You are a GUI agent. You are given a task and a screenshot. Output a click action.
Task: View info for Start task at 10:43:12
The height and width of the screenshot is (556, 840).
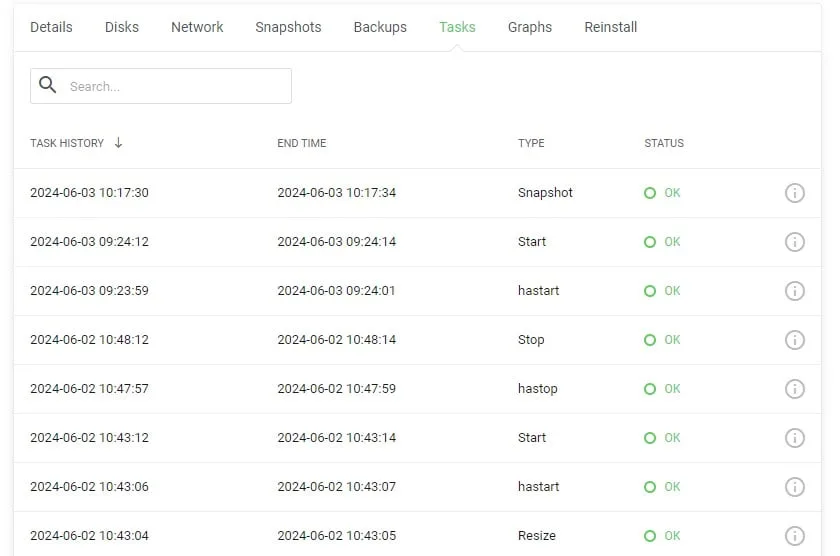click(794, 438)
